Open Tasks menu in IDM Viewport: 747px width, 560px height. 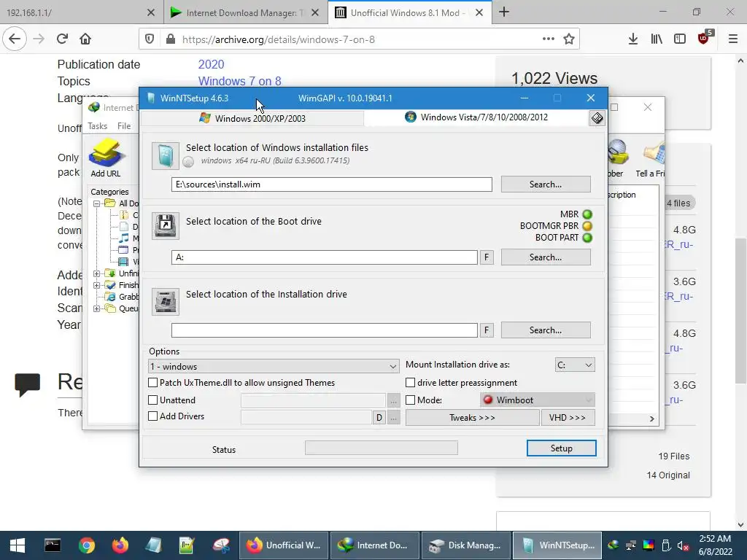[x=97, y=126]
